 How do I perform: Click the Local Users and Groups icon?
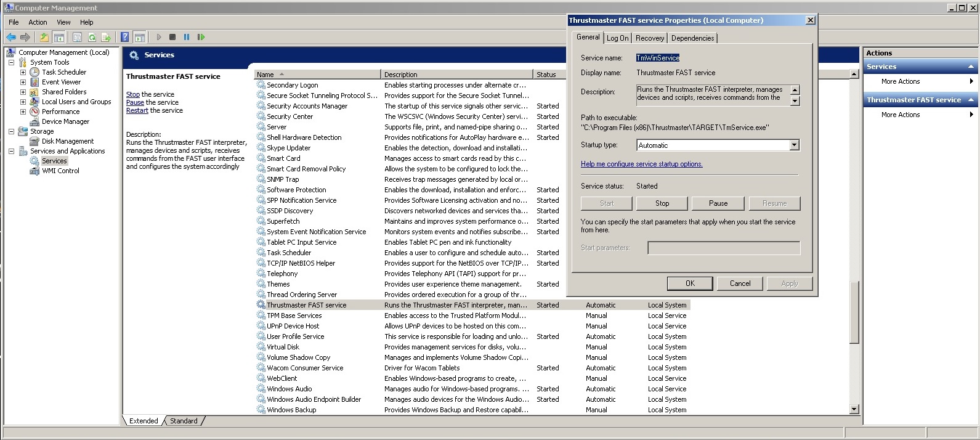tap(34, 102)
